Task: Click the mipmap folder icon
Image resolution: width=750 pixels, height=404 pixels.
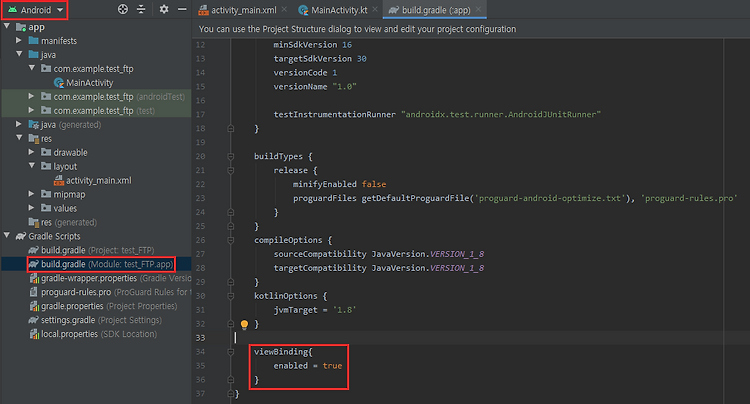Action: pyautogui.click(x=46, y=194)
